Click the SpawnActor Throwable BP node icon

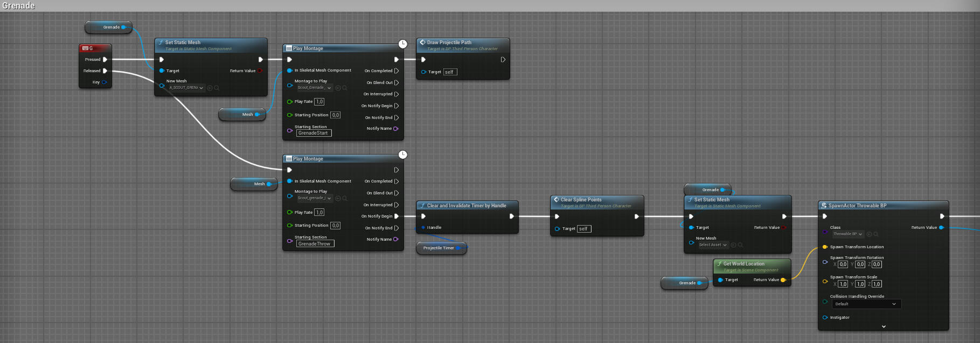tap(824, 206)
